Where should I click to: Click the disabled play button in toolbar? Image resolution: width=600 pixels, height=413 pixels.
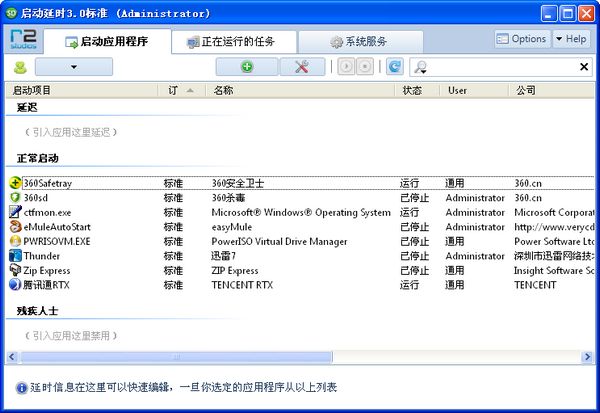coord(346,67)
